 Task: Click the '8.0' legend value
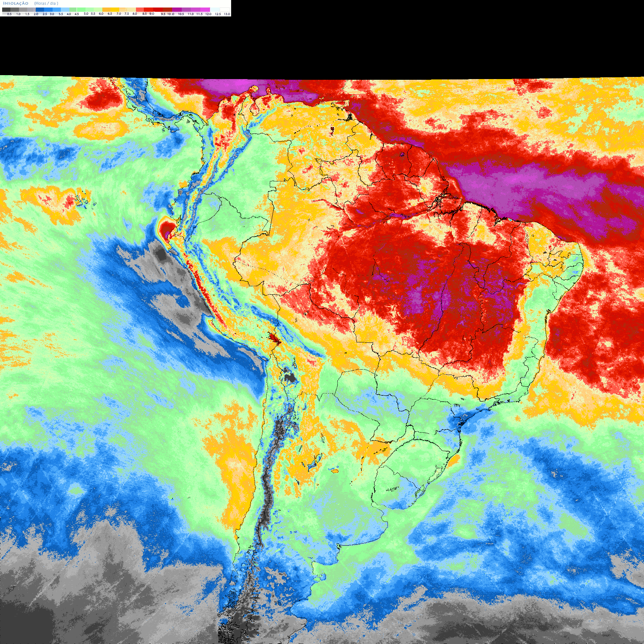(135, 14)
